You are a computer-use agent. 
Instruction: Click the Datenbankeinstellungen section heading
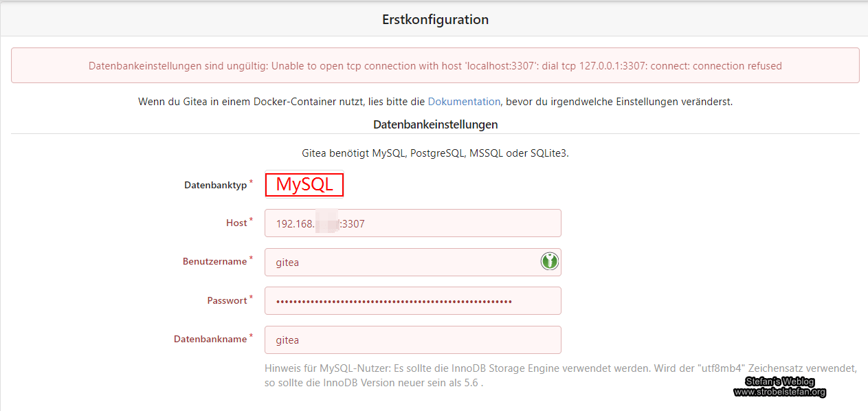435,124
